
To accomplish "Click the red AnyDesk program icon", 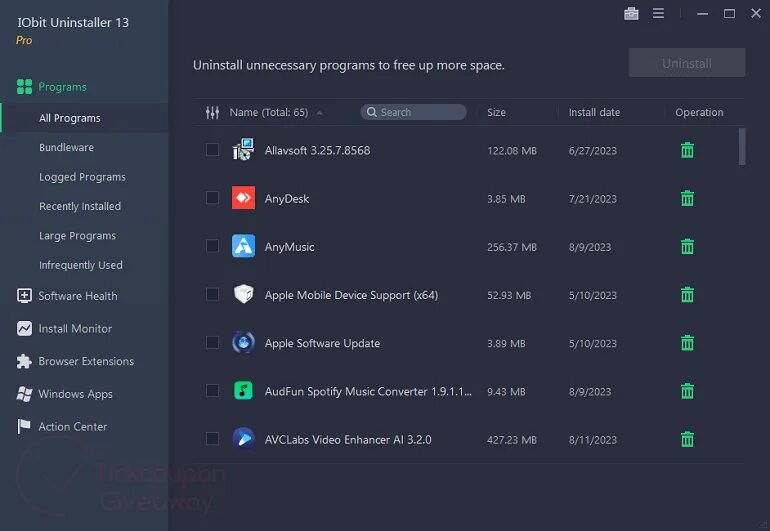I will [x=243, y=197].
